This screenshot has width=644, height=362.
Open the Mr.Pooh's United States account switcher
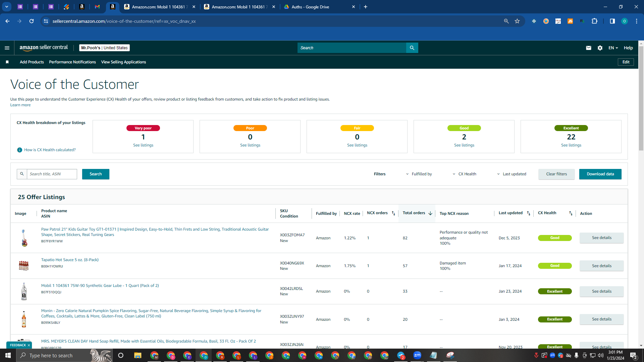click(x=104, y=48)
